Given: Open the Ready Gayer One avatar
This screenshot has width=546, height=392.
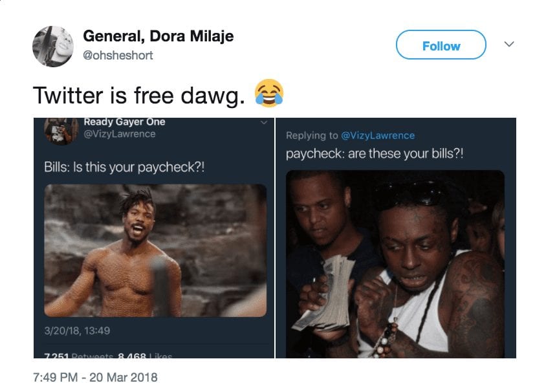Looking at the screenshot, I should [x=61, y=131].
